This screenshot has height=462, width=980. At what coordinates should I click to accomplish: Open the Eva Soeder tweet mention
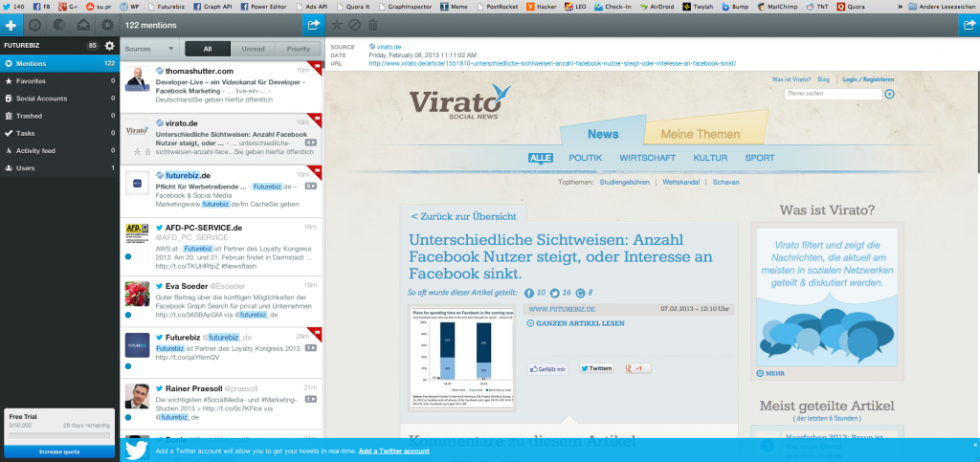221,302
